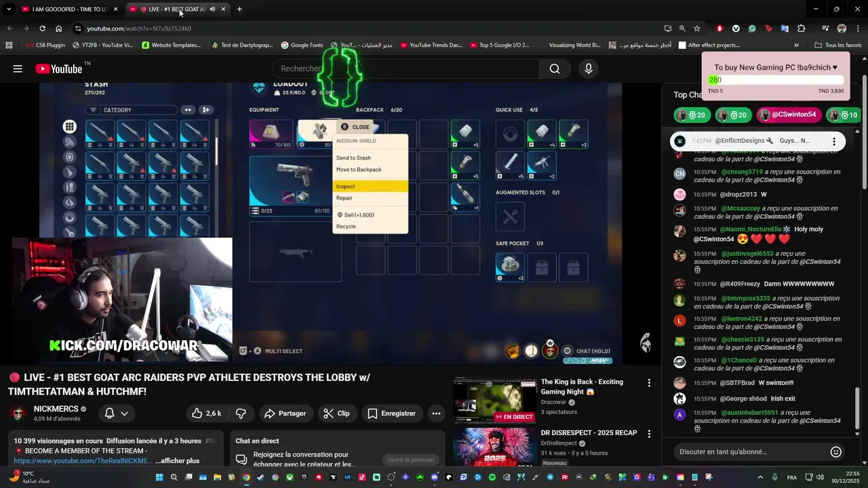Reload the page with refresh icon
Image resolution: width=868 pixels, height=488 pixels.
(42, 28)
